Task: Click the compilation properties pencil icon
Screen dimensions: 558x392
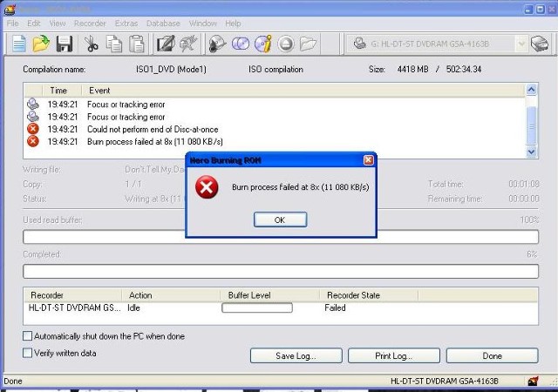Action: click(x=166, y=44)
